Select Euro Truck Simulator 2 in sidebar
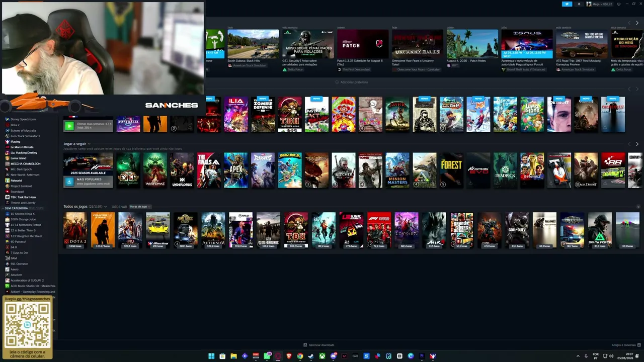Screen dimensions: 644x362 coord(25,136)
